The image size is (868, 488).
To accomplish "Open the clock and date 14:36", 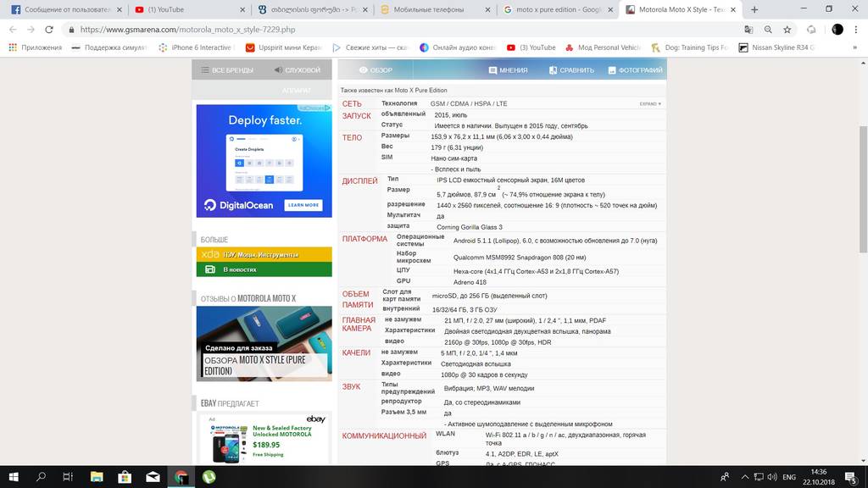I will (819, 477).
